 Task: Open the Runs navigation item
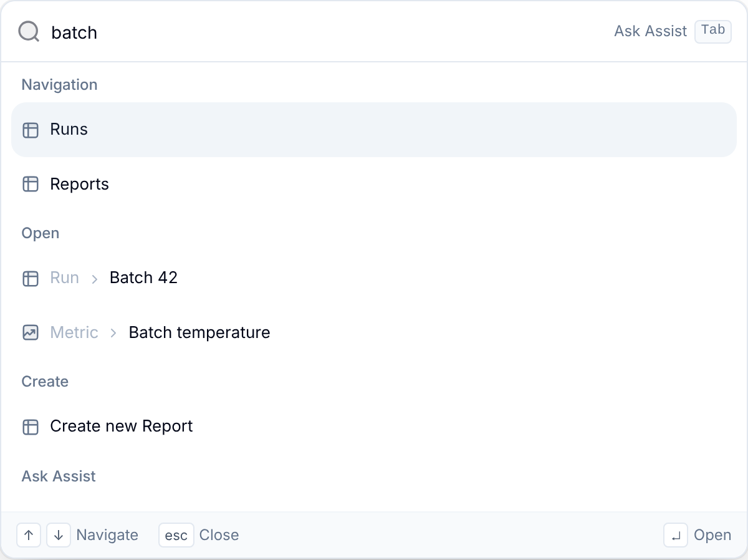coord(374,130)
